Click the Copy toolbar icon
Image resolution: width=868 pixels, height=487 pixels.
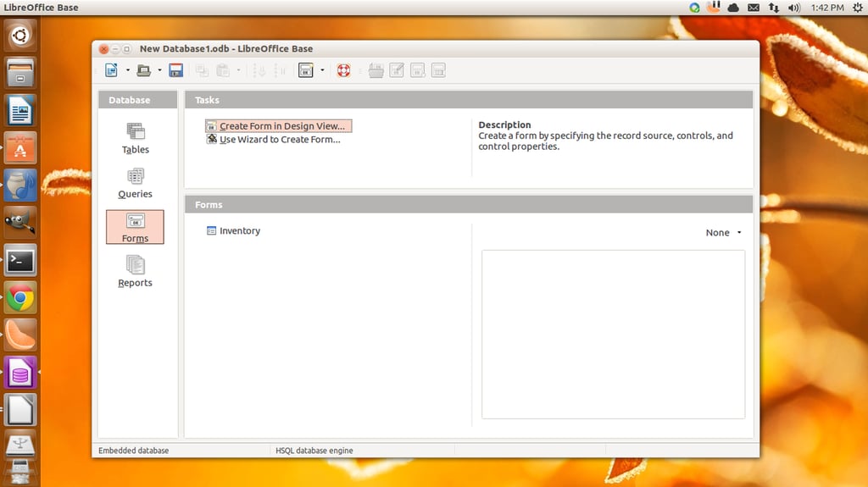202,70
